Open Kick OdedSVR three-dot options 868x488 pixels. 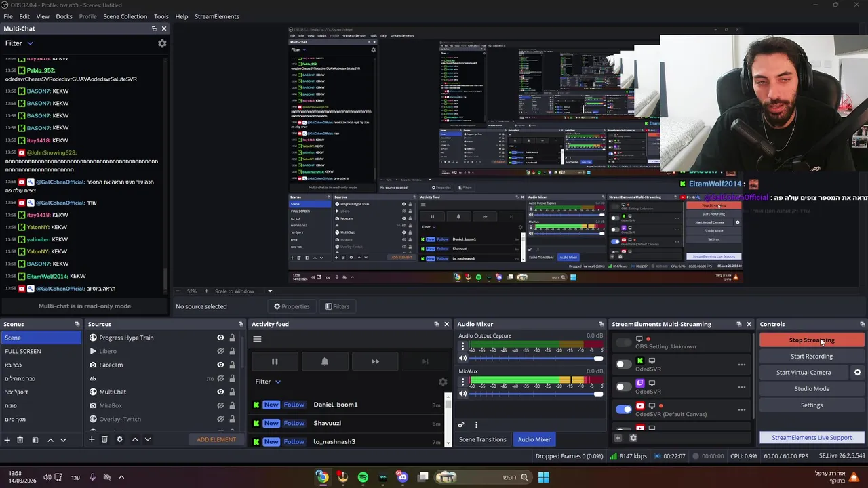pyautogui.click(x=742, y=365)
